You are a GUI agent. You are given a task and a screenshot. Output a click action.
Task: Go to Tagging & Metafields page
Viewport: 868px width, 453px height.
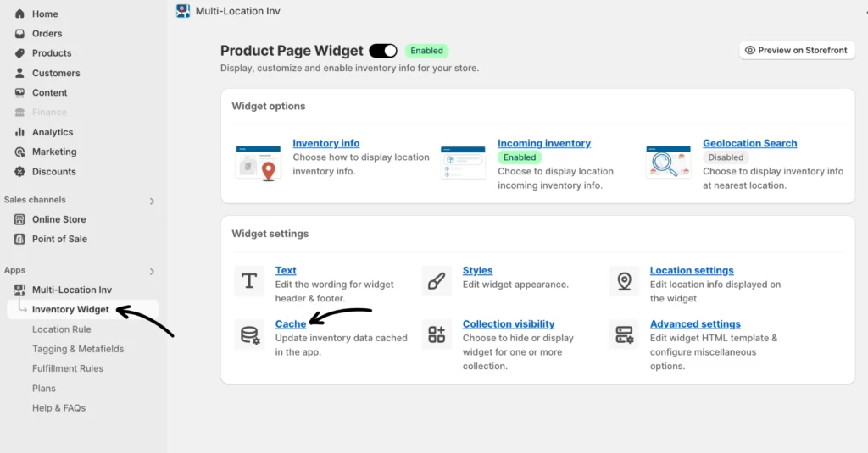78,349
